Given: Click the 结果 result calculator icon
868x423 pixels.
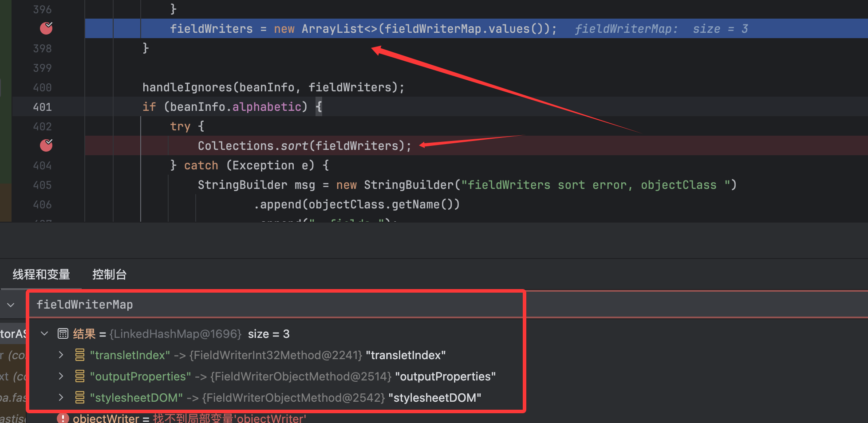Looking at the screenshot, I should coord(63,333).
